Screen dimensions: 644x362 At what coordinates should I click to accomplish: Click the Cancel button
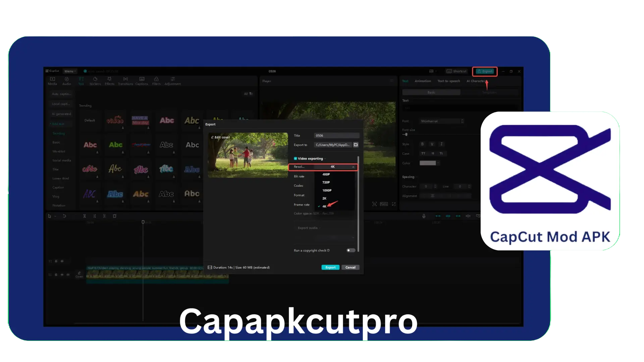(350, 267)
